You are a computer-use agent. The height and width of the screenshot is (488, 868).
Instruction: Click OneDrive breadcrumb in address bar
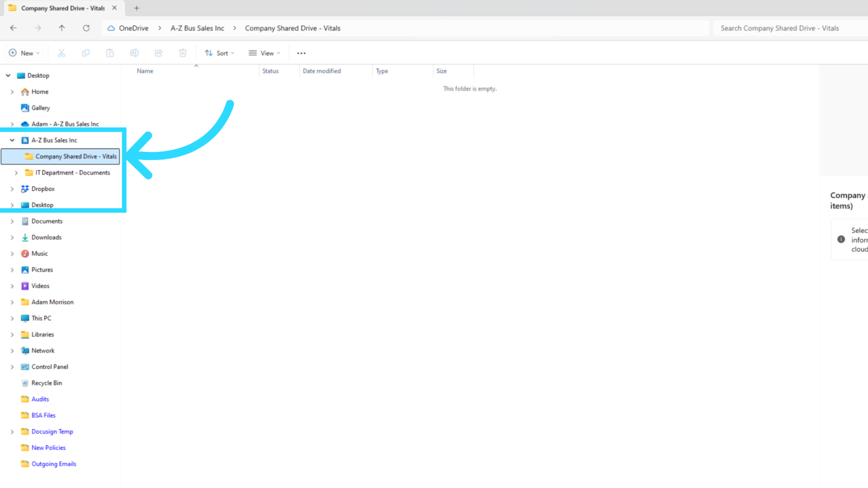click(134, 28)
